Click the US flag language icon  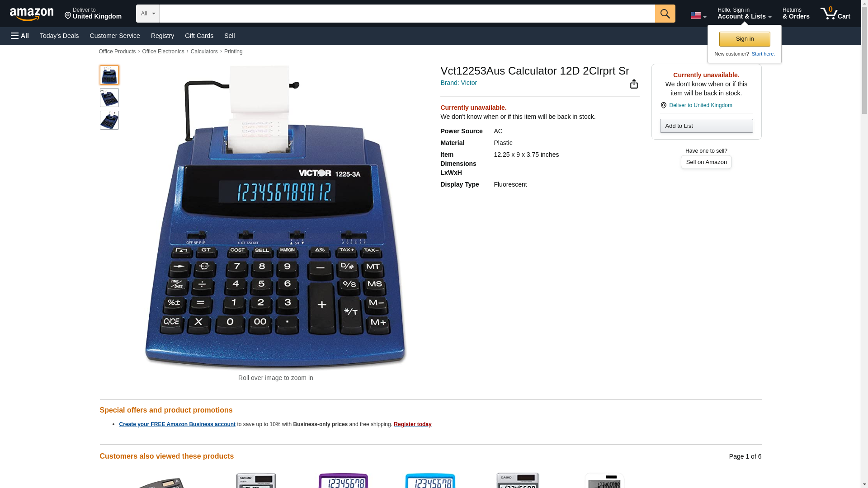pos(698,15)
